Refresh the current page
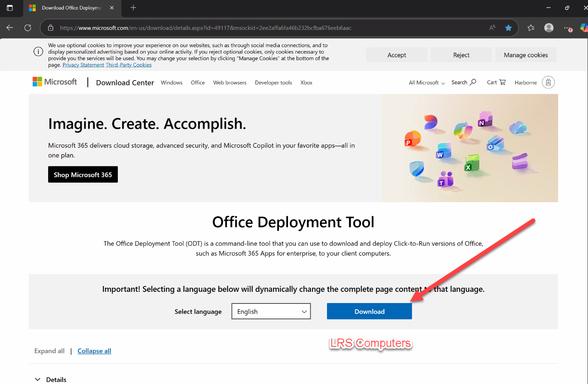Screen dimensions: 588x384 28,28
